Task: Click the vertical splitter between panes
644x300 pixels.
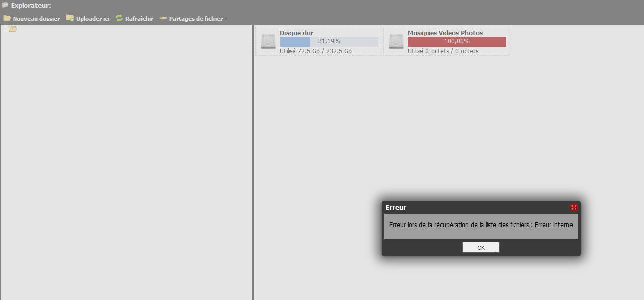Action: 253,162
